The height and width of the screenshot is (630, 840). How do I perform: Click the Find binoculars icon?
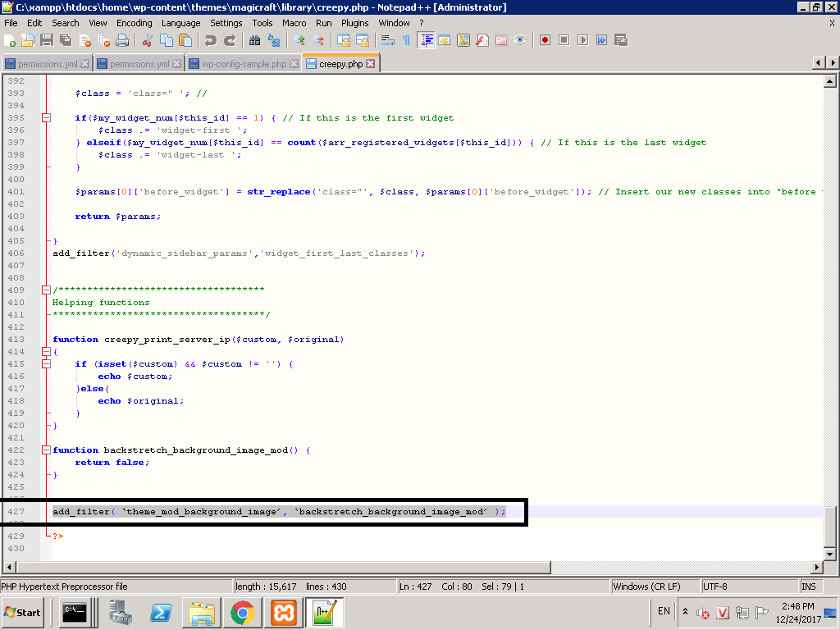(254, 40)
